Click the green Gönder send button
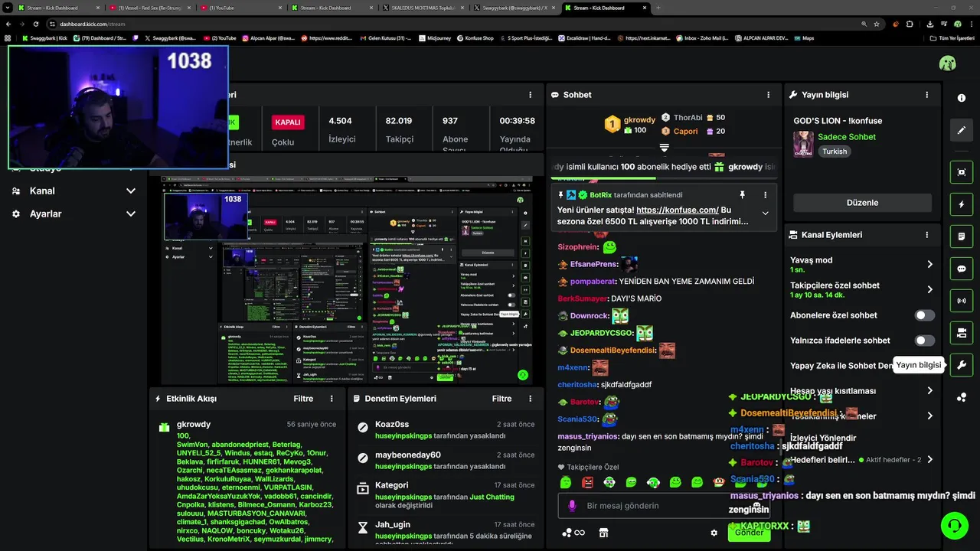Viewport: 980px width, 551px height. pyautogui.click(x=750, y=533)
